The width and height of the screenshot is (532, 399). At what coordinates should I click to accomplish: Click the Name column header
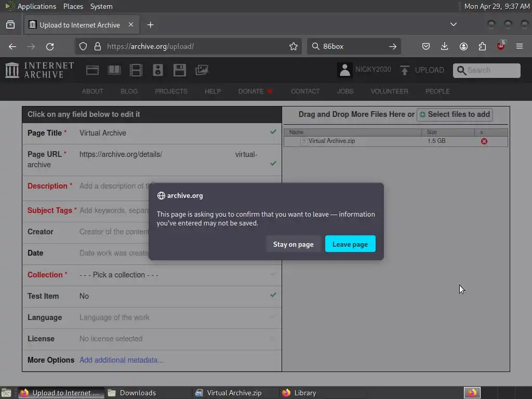click(353, 132)
